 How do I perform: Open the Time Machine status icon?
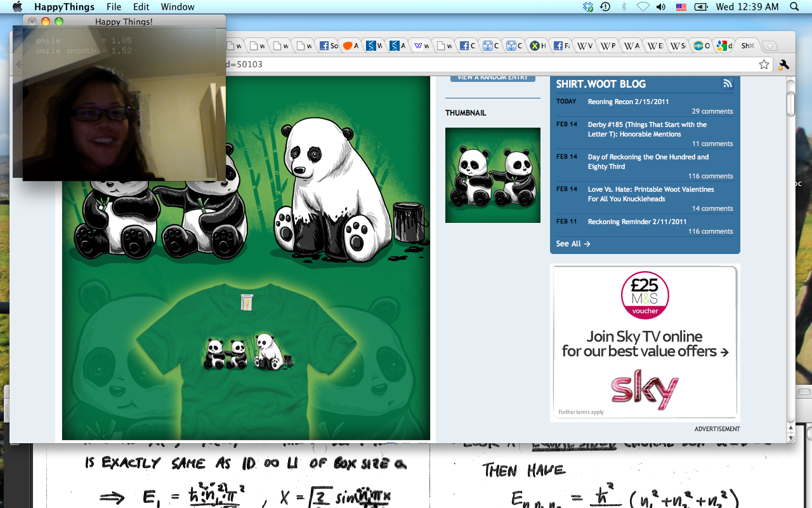(605, 7)
